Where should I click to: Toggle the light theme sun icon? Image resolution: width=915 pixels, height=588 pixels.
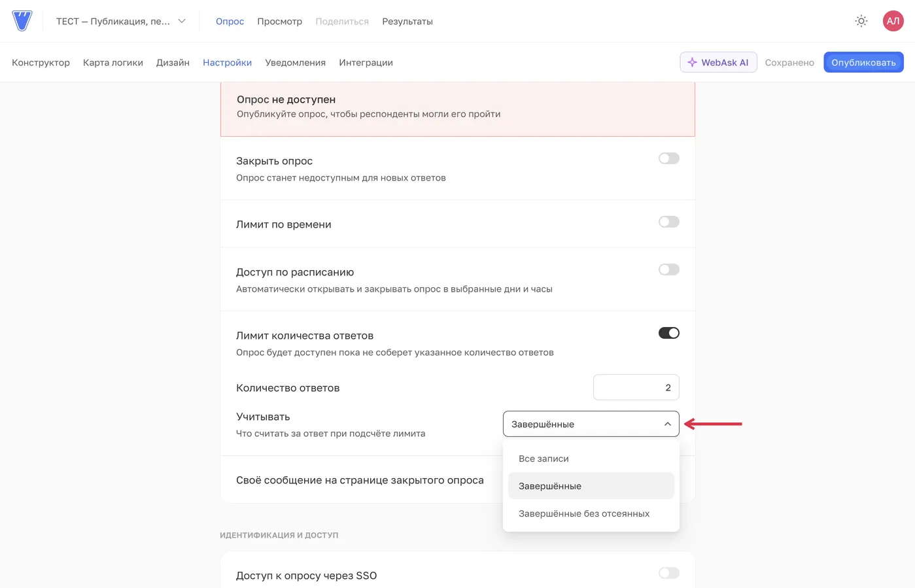(x=861, y=21)
